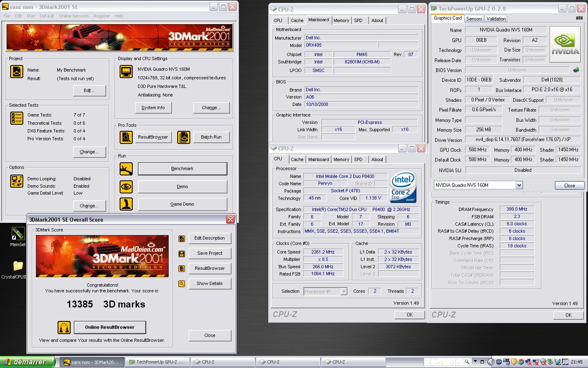Click the Edit Description button
The width and height of the screenshot is (588, 368).
coord(210,238)
